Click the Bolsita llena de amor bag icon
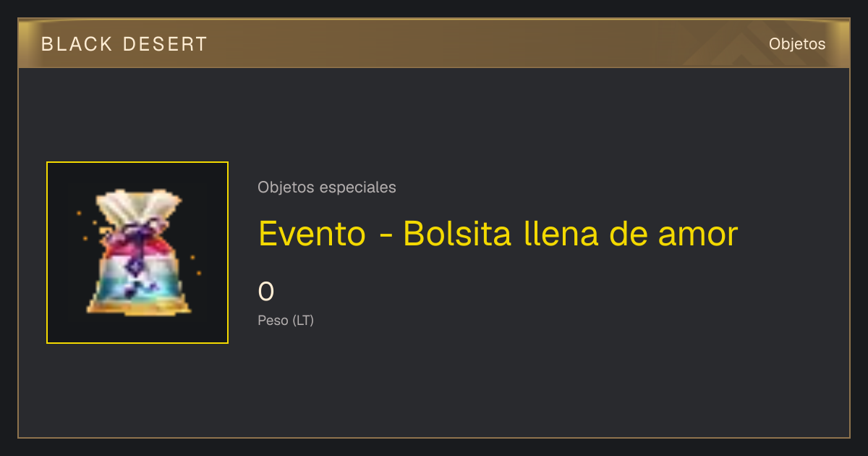The width and height of the screenshot is (868, 456). [137, 252]
